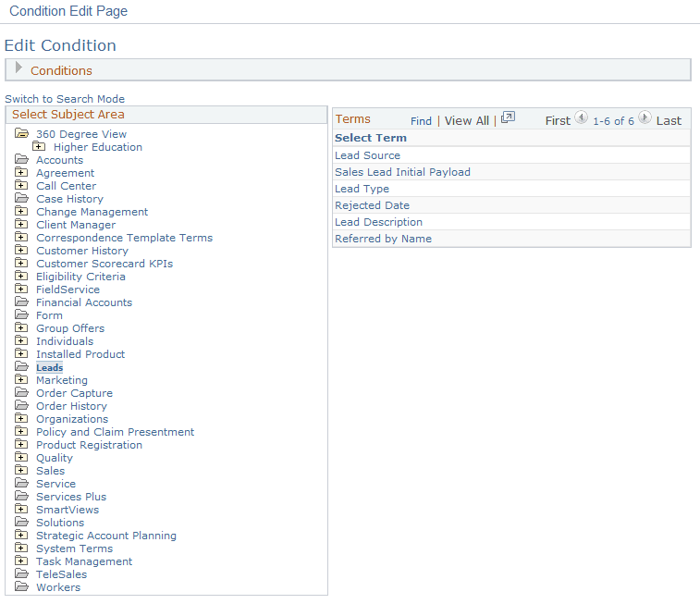Image resolution: width=700 pixels, height=604 pixels.
Task: Select the Workers subject area label
Action: [x=58, y=587]
